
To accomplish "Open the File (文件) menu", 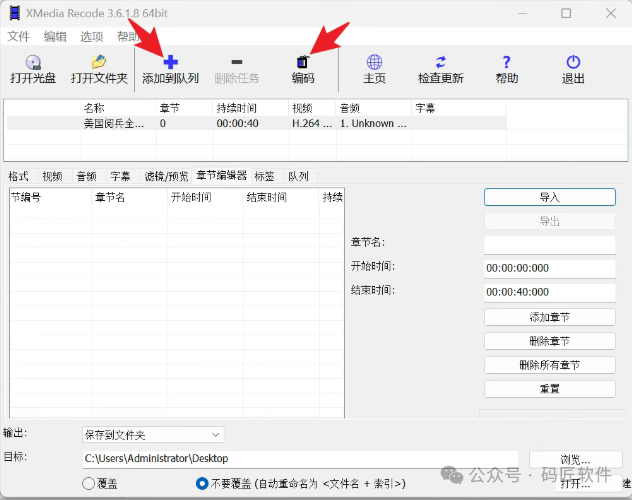I will pos(19,36).
